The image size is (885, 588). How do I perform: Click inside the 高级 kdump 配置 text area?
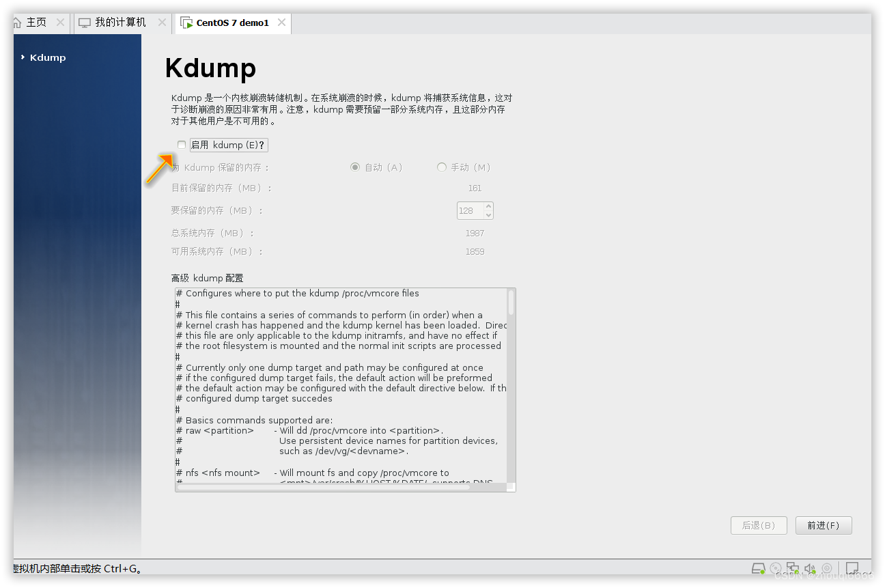[341, 385]
